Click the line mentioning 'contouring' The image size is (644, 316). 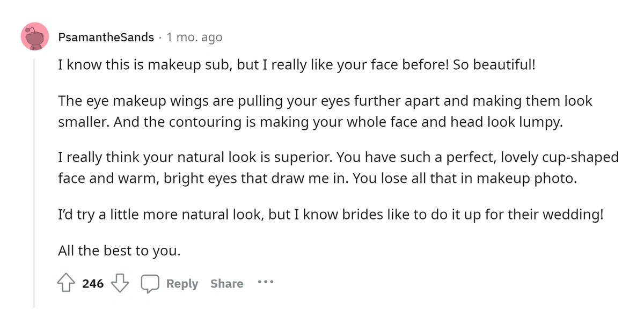(x=310, y=122)
